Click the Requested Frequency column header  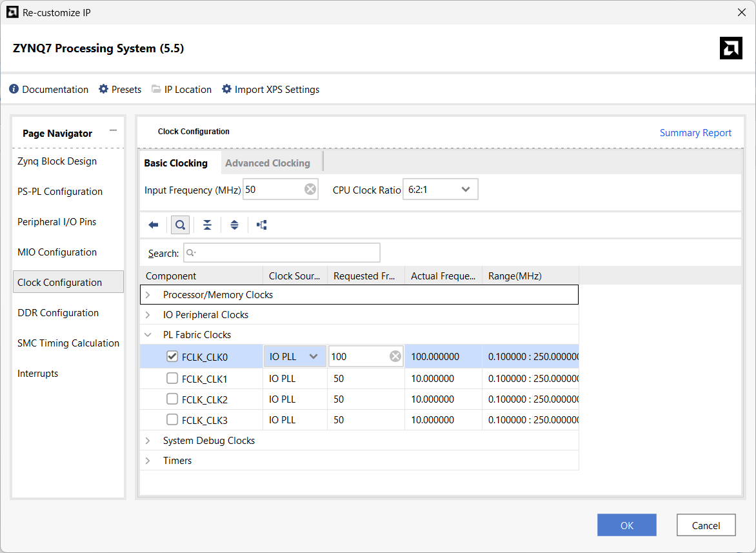click(366, 276)
